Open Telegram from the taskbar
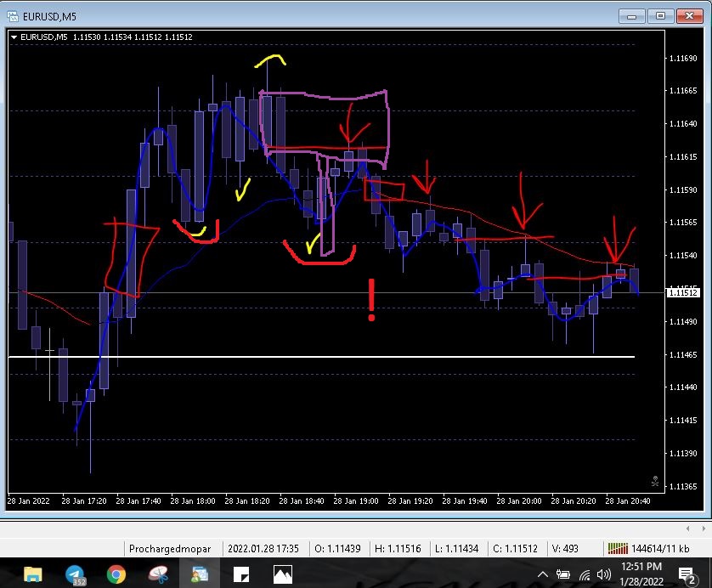This screenshot has height=588, width=712. pyautogui.click(x=75, y=575)
